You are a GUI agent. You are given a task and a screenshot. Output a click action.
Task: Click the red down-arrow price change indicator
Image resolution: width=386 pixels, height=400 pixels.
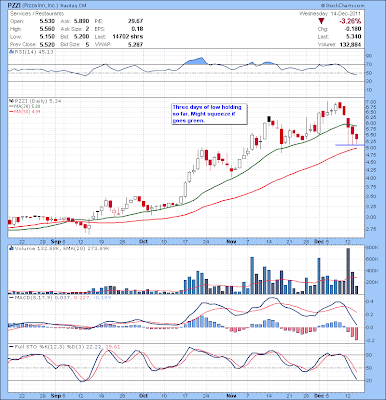pos(320,21)
